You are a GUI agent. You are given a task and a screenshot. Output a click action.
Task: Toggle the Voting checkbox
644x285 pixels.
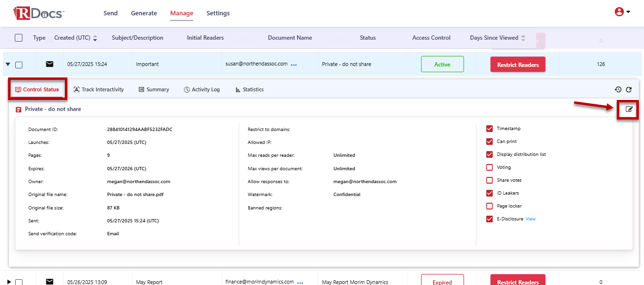(489, 167)
